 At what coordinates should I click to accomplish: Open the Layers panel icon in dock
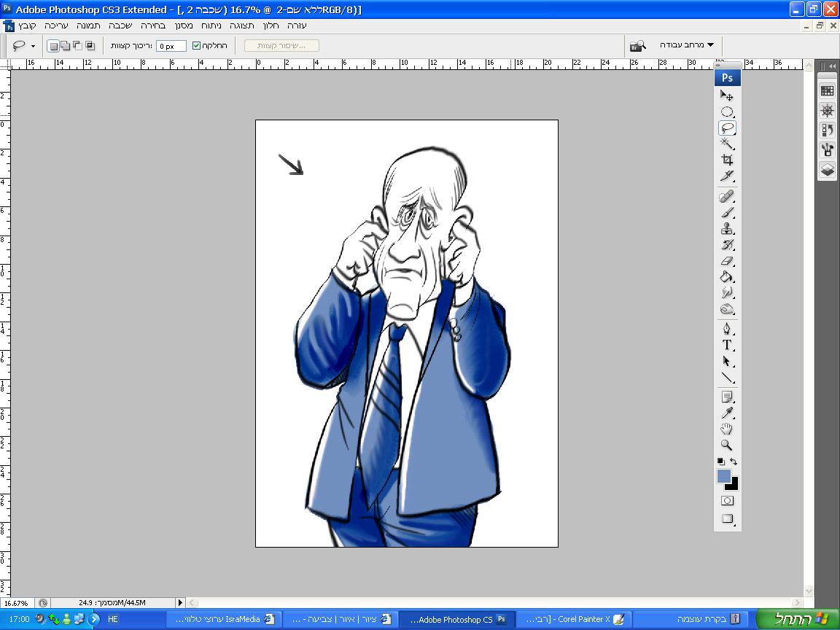coord(827,170)
